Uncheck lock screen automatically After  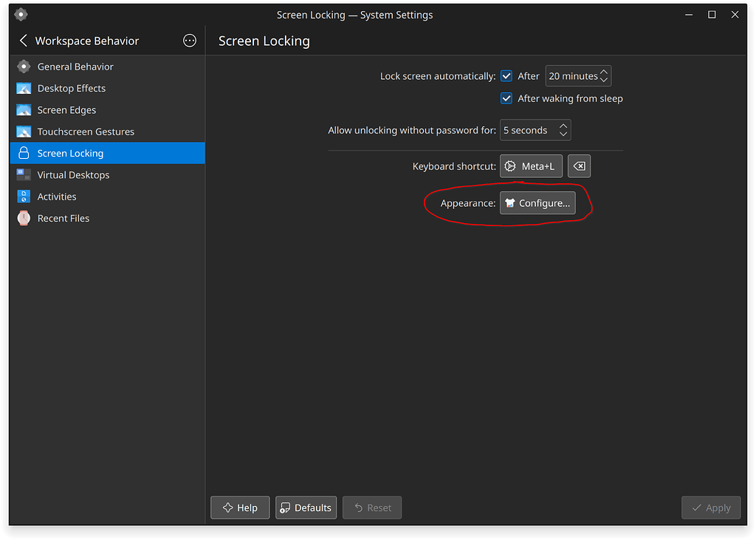[x=506, y=75]
